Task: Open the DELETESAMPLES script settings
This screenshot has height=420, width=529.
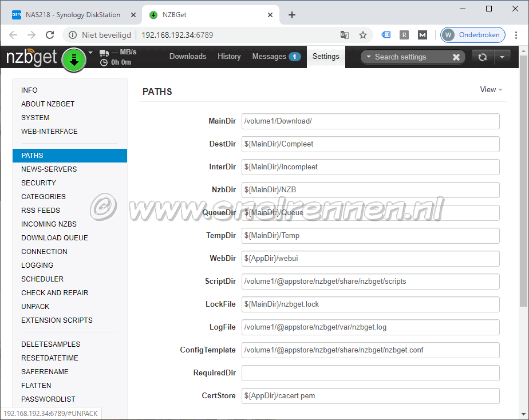Action: pyautogui.click(x=50, y=344)
